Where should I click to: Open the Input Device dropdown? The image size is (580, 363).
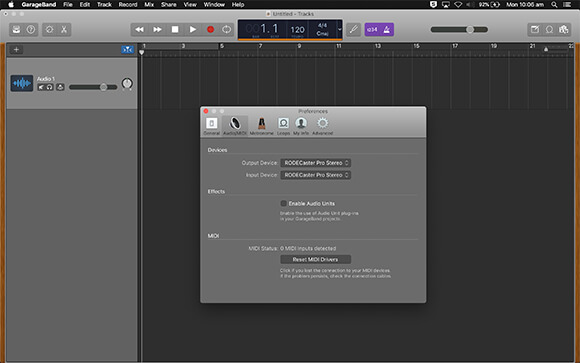click(316, 175)
